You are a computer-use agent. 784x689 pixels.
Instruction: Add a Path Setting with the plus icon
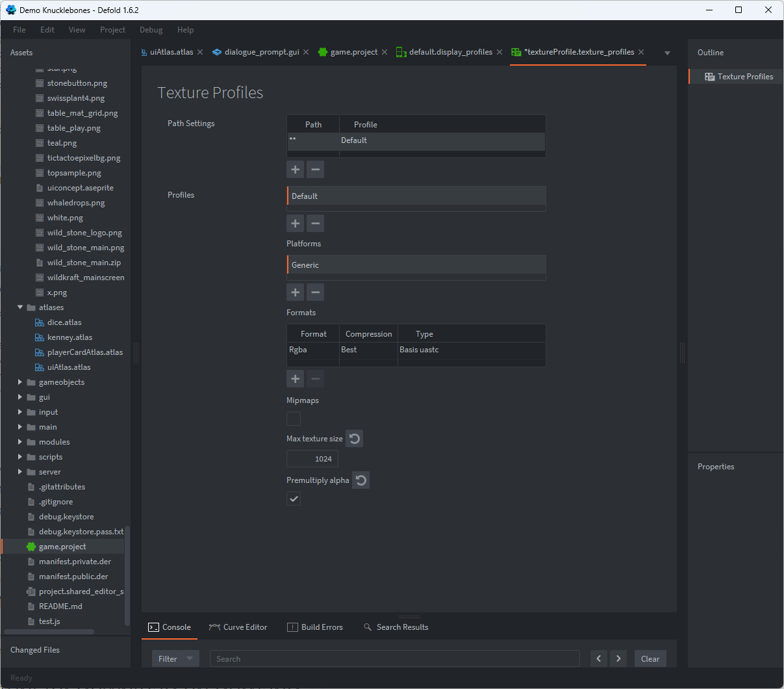click(x=295, y=169)
